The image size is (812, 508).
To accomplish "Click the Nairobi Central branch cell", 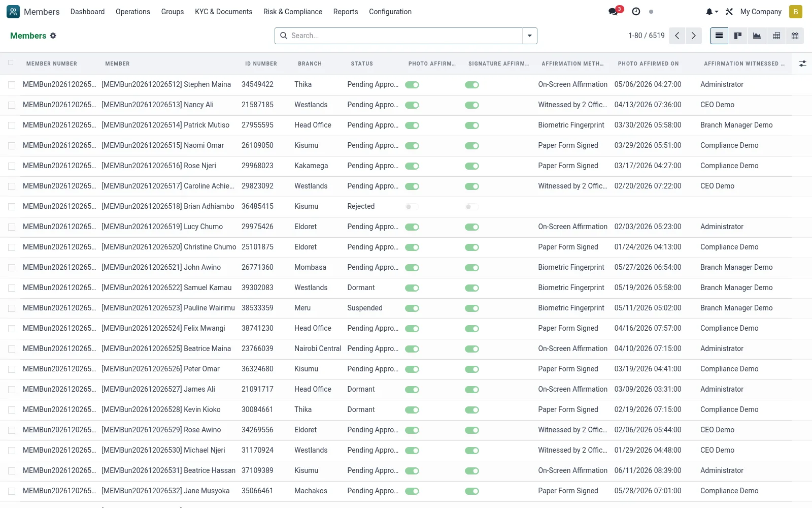I will point(318,348).
